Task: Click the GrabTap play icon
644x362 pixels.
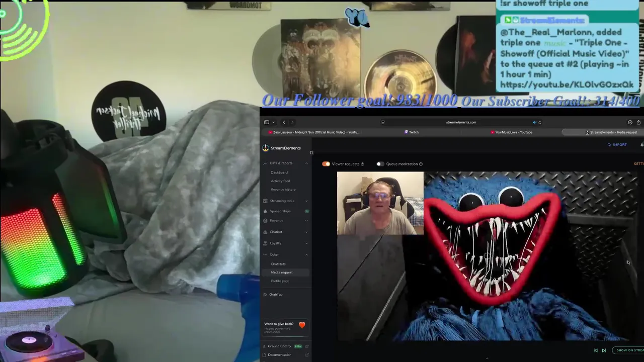Action: [x=265, y=294]
